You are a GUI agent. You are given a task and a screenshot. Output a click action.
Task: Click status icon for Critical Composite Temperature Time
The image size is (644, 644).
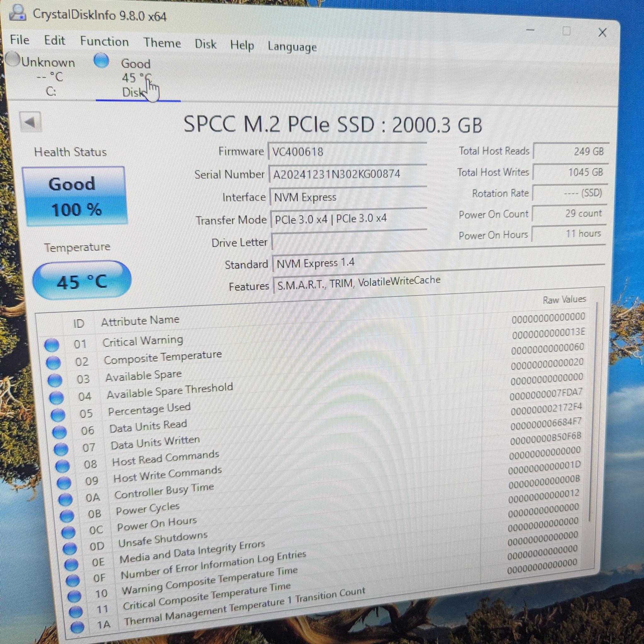76,612
